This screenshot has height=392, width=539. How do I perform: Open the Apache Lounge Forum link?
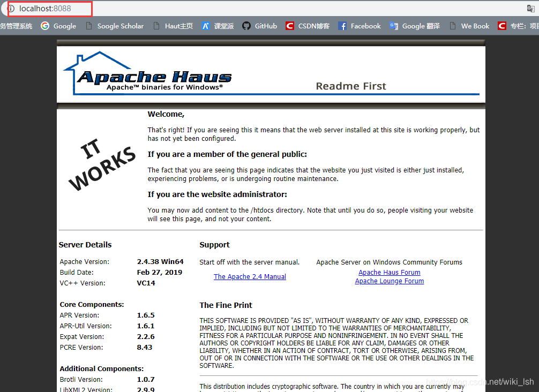point(390,281)
